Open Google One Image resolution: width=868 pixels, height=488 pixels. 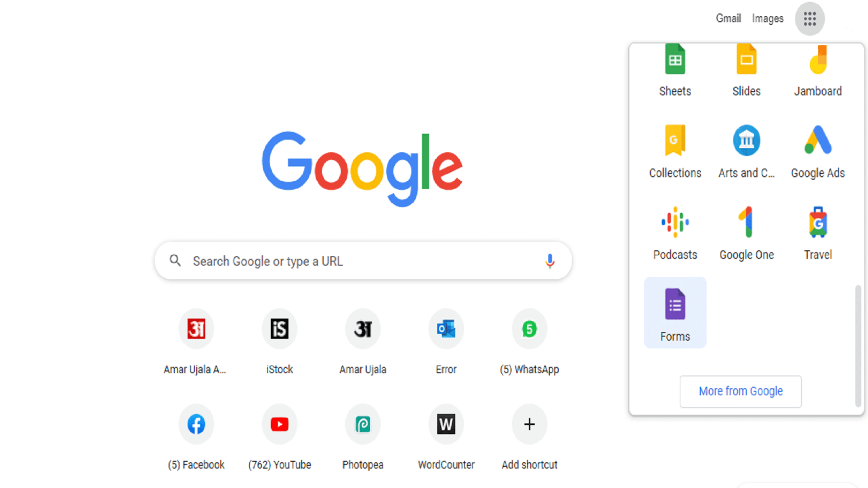[746, 233]
